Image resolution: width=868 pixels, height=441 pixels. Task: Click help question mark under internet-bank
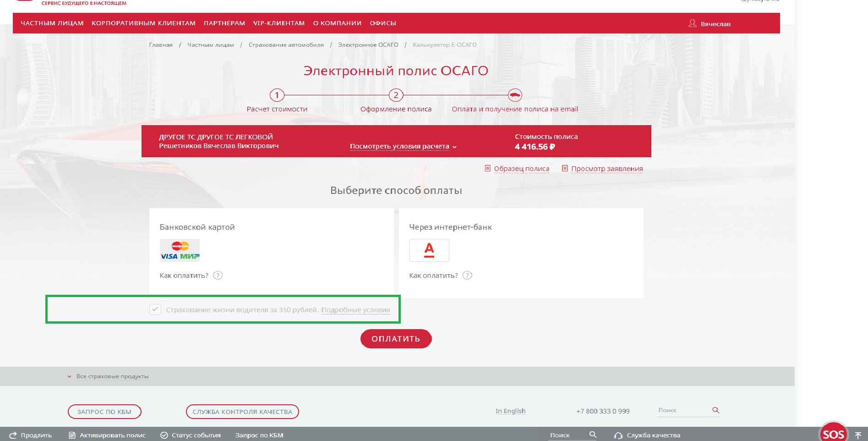467,276
